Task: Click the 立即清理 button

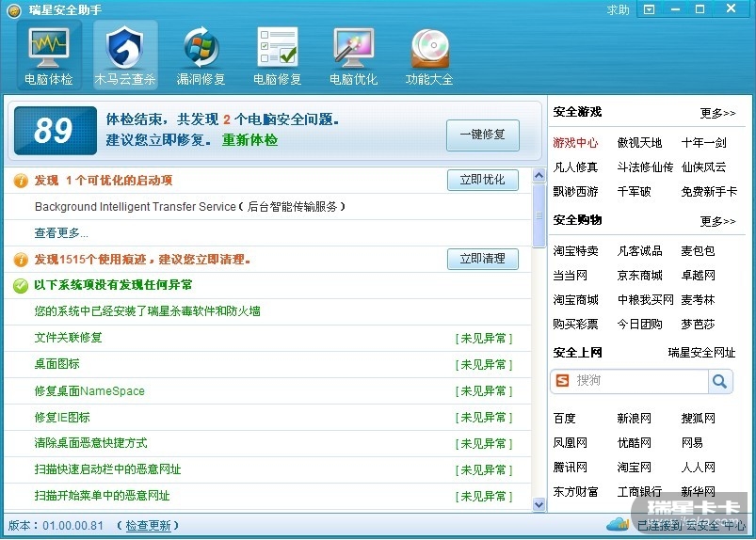Action: coord(483,259)
